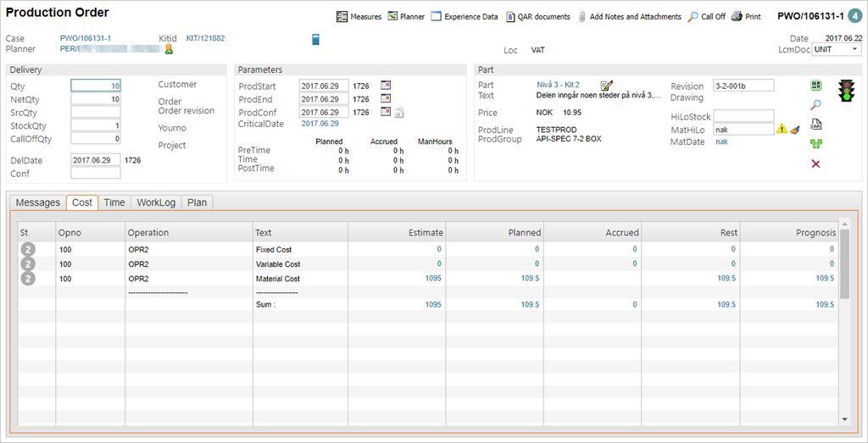Click the red X delete icon

815,163
